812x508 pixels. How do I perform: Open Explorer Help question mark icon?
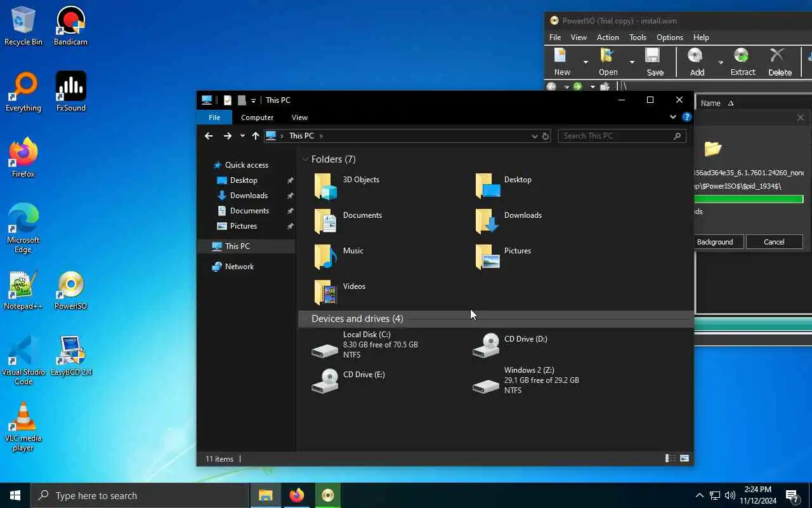click(x=686, y=117)
